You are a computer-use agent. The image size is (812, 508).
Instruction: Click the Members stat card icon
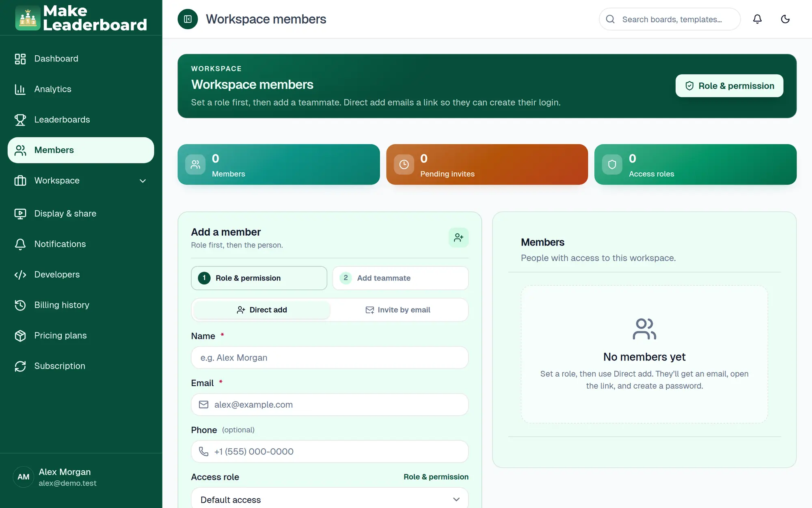coord(195,165)
